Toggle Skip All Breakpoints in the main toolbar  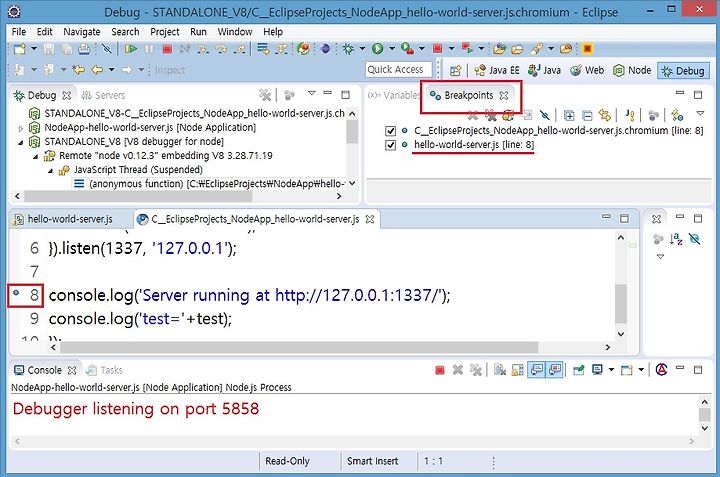click(x=107, y=49)
